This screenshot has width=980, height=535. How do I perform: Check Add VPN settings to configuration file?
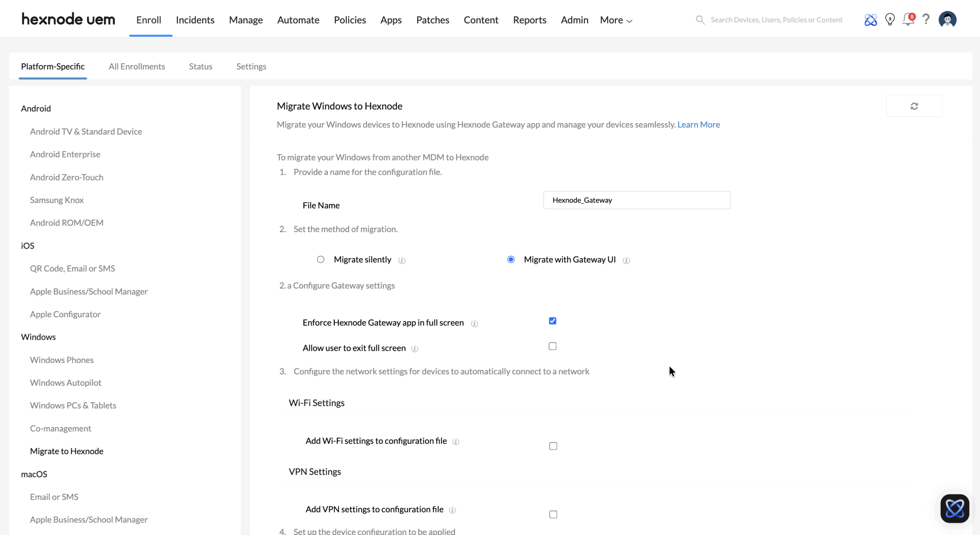(x=553, y=514)
